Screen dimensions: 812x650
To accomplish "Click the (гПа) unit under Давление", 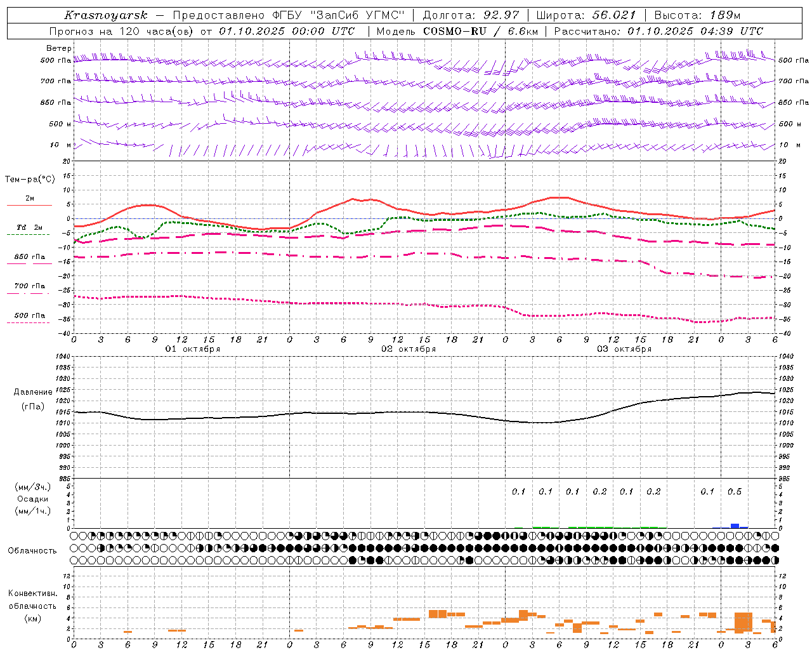I will pos(33,406).
